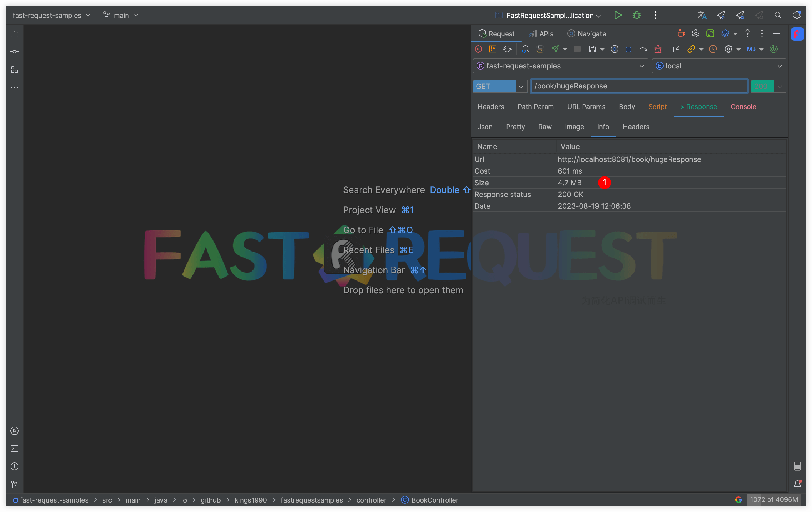
Task: Click the Run application play icon
Action: (617, 15)
